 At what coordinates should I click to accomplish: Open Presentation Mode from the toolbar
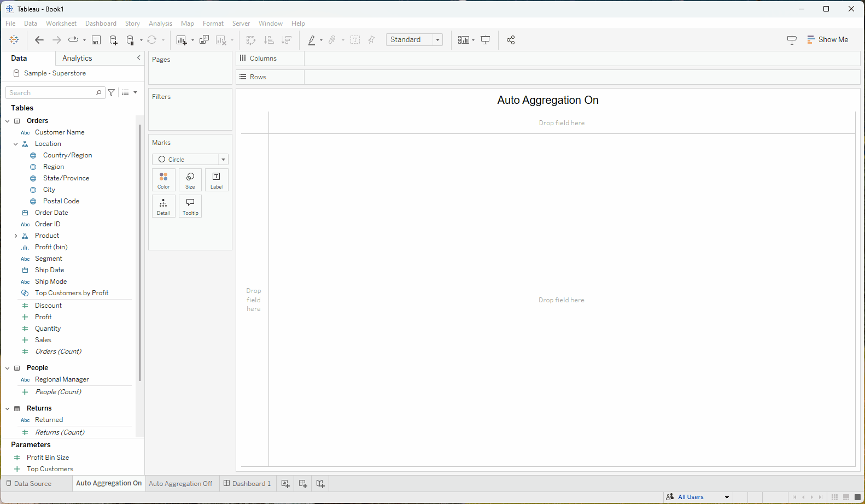pyautogui.click(x=485, y=40)
